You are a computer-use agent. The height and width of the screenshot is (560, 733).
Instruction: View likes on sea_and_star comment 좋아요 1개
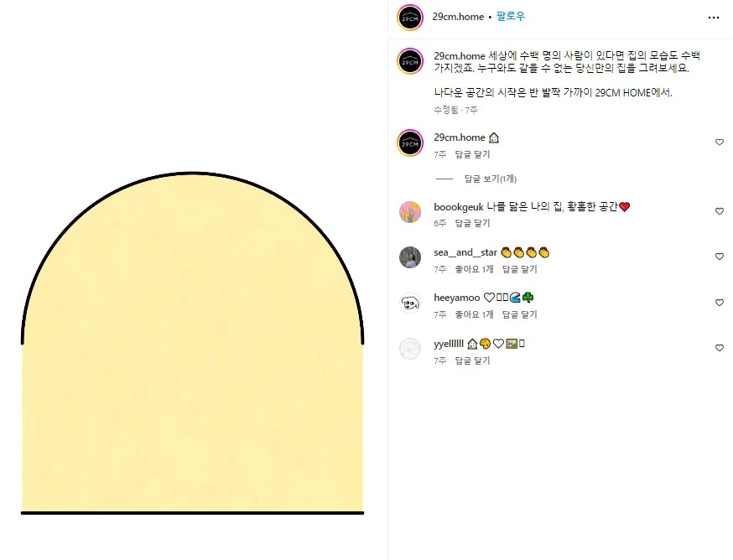point(474,269)
